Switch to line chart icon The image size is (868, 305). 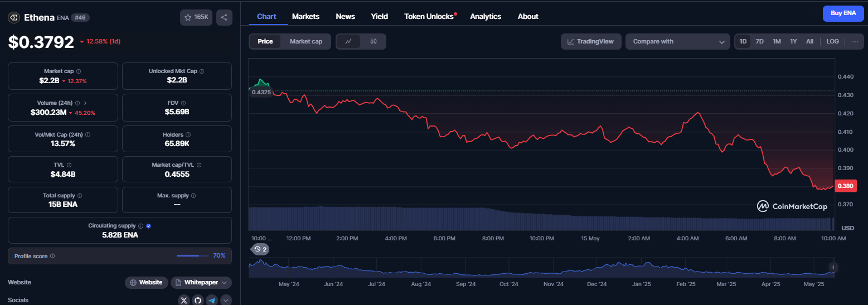pyautogui.click(x=348, y=41)
